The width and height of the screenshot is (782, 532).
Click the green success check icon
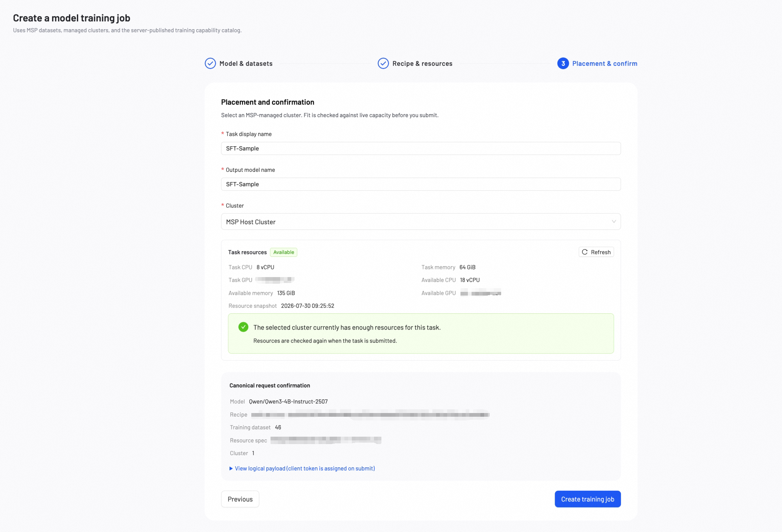point(243,327)
